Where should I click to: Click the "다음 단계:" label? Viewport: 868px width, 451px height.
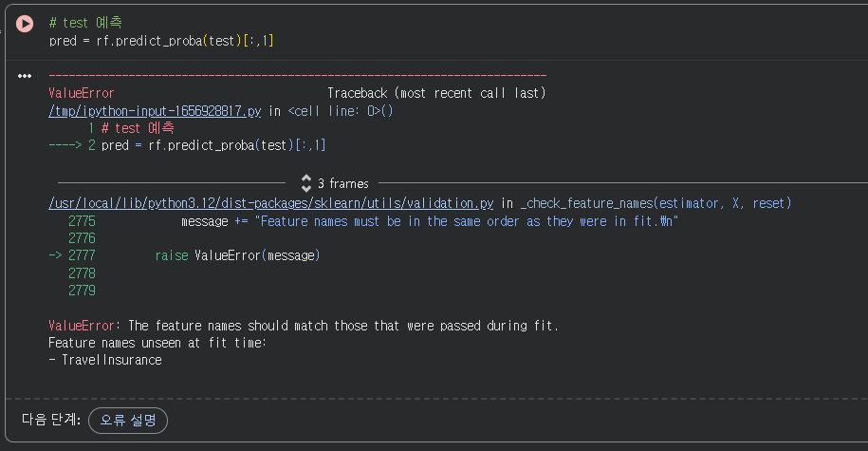pos(51,419)
